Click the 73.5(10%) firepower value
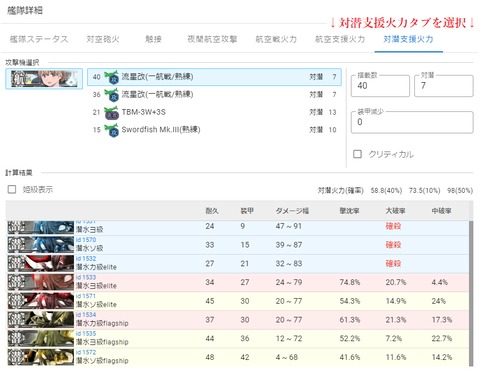The height and width of the screenshot is (372, 480). pyautogui.click(x=425, y=190)
